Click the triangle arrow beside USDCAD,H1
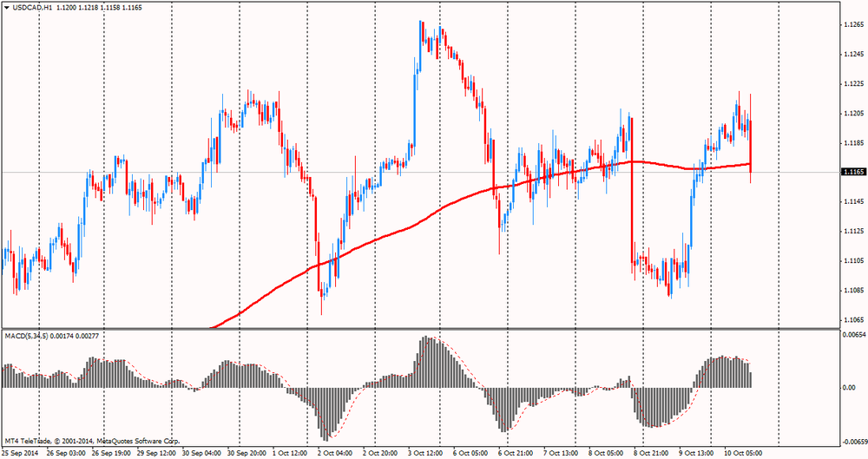The width and height of the screenshot is (868, 459). [6, 7]
